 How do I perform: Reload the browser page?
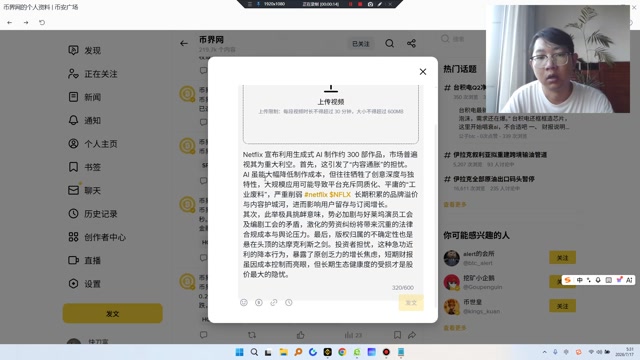point(42,22)
